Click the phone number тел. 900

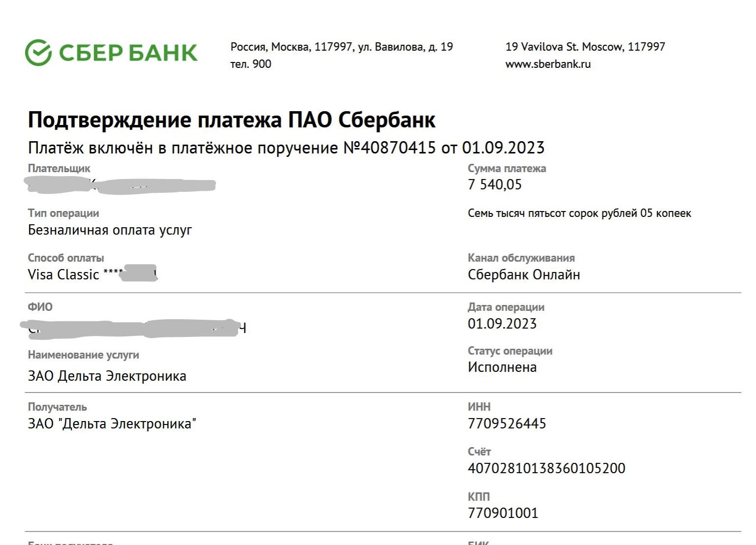(251, 64)
